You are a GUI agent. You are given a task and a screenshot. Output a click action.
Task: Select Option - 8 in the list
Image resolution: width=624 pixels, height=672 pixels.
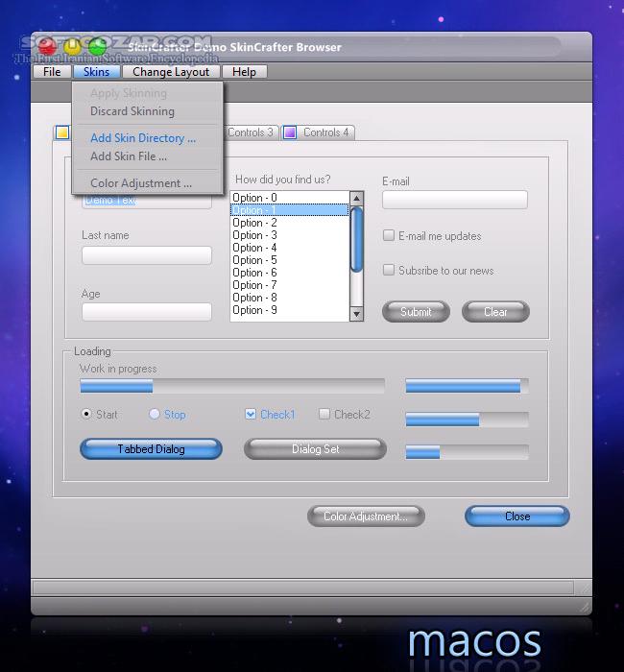coord(290,297)
